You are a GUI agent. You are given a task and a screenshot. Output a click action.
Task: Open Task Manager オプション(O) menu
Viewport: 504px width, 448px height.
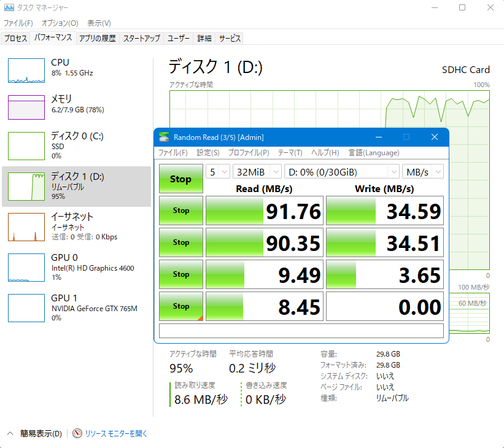pyautogui.click(x=60, y=23)
